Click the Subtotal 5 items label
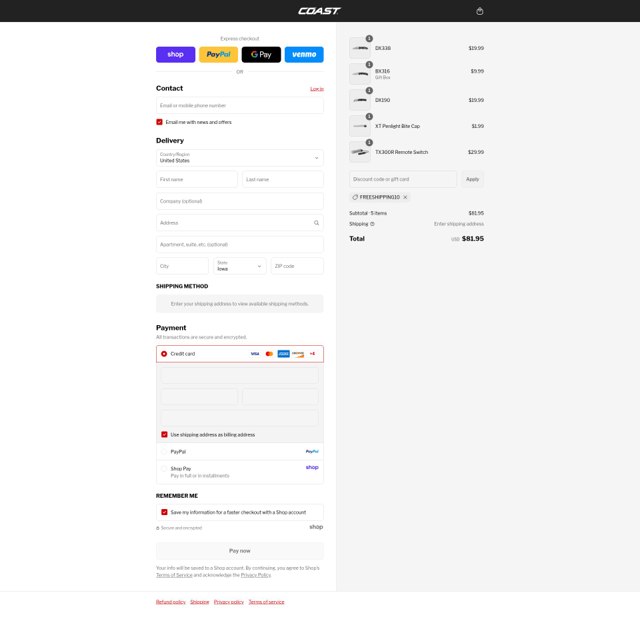Image resolution: width=640 pixels, height=639 pixels. (x=368, y=213)
